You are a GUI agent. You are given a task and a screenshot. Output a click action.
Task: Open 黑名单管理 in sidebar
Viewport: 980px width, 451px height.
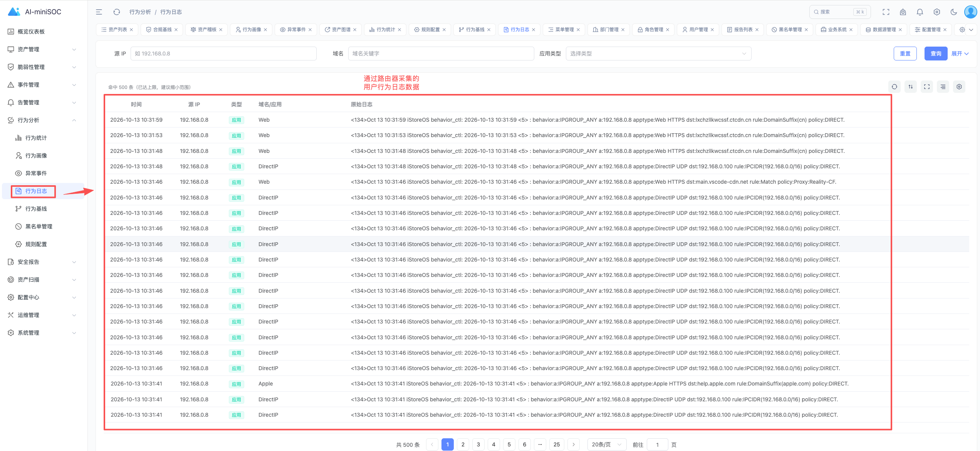pos(39,226)
